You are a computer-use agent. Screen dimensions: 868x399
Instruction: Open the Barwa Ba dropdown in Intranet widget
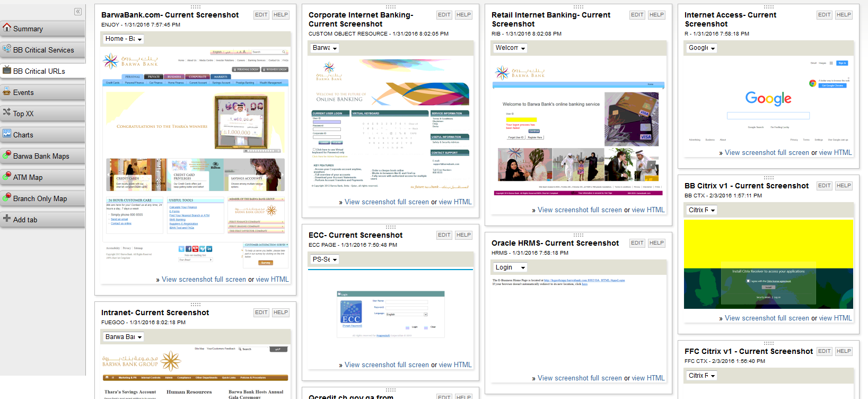click(x=122, y=337)
